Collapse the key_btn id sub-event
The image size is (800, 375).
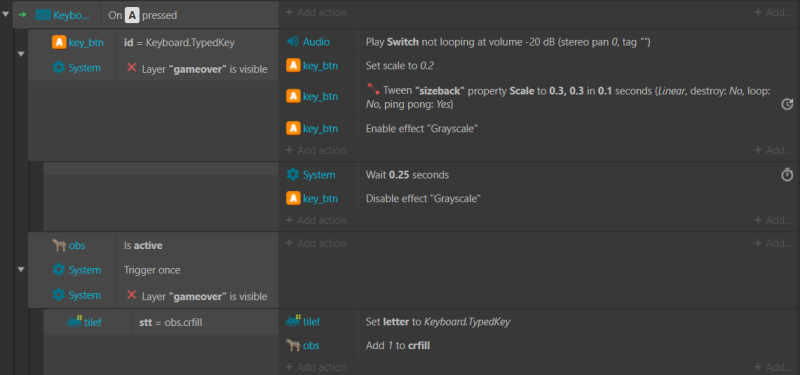click(x=21, y=54)
